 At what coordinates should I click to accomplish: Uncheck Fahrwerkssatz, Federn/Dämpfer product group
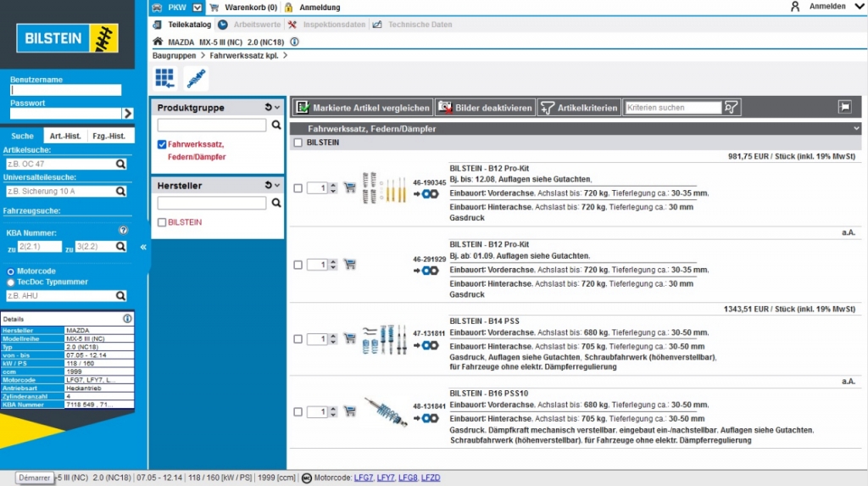tap(162, 145)
